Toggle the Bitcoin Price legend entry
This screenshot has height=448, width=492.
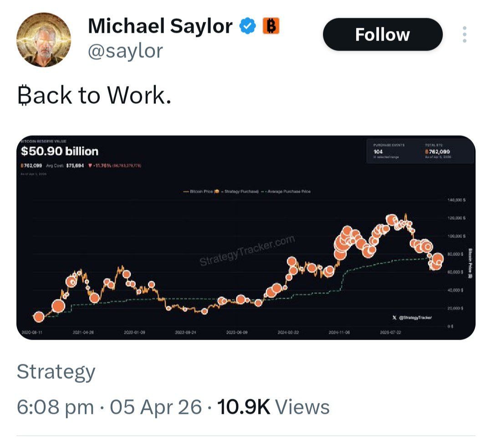point(199,192)
